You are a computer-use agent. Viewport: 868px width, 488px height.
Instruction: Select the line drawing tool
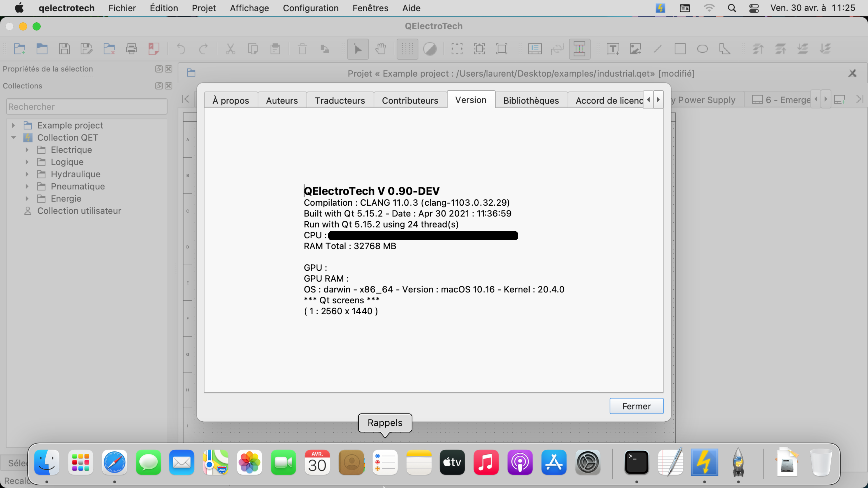[658, 49]
